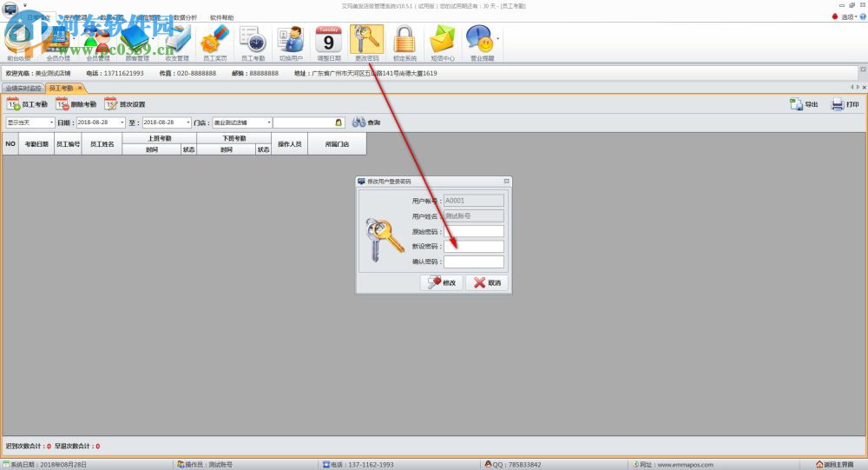Open 收支管理 income and expense
The image size is (868, 470).
click(177, 43)
